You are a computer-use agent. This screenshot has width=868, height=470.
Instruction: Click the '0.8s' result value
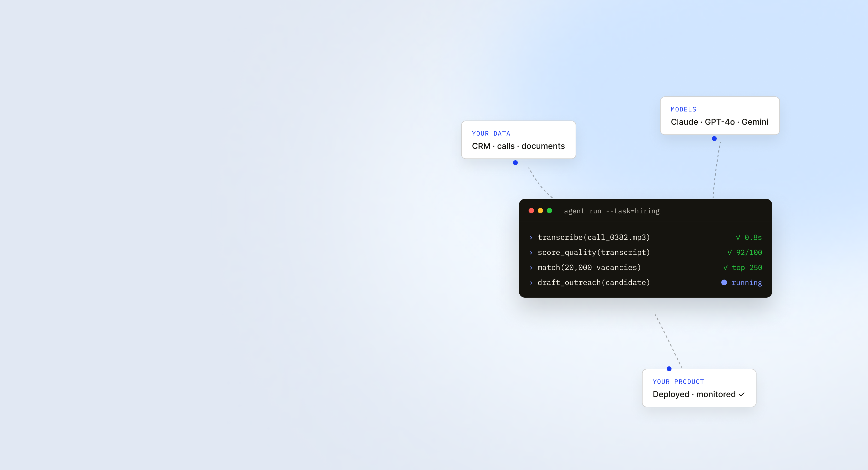(x=753, y=238)
